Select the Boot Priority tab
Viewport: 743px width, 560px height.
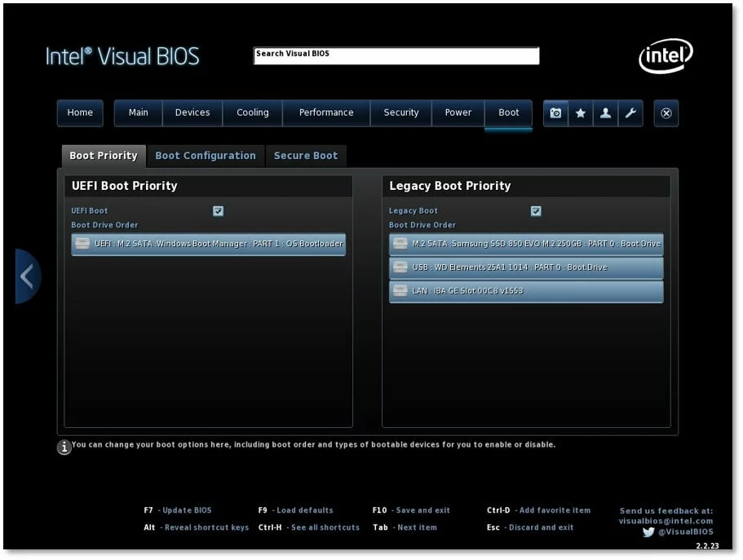coord(104,156)
